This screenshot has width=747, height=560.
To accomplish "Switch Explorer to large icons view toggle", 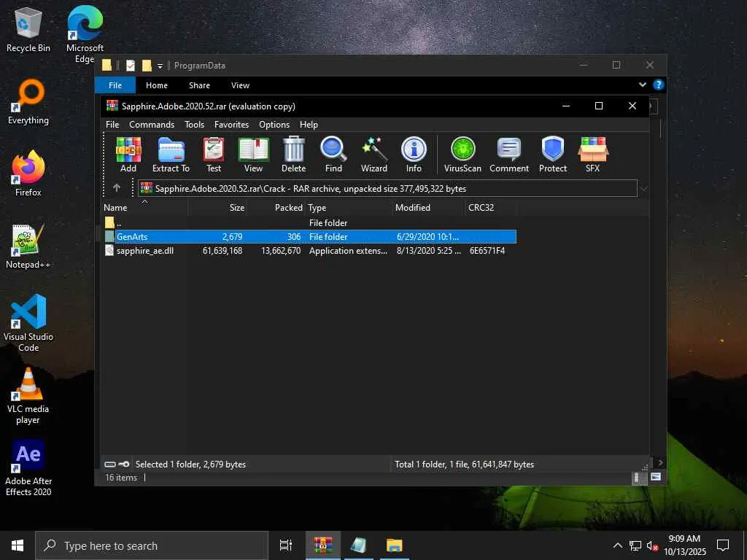I will [x=656, y=477].
